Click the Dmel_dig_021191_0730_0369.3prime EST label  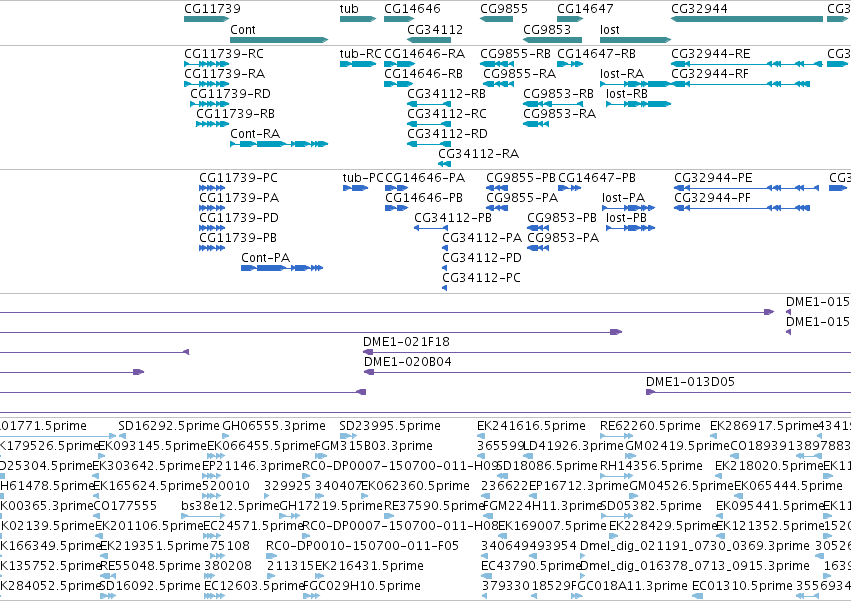pyautogui.click(x=695, y=546)
